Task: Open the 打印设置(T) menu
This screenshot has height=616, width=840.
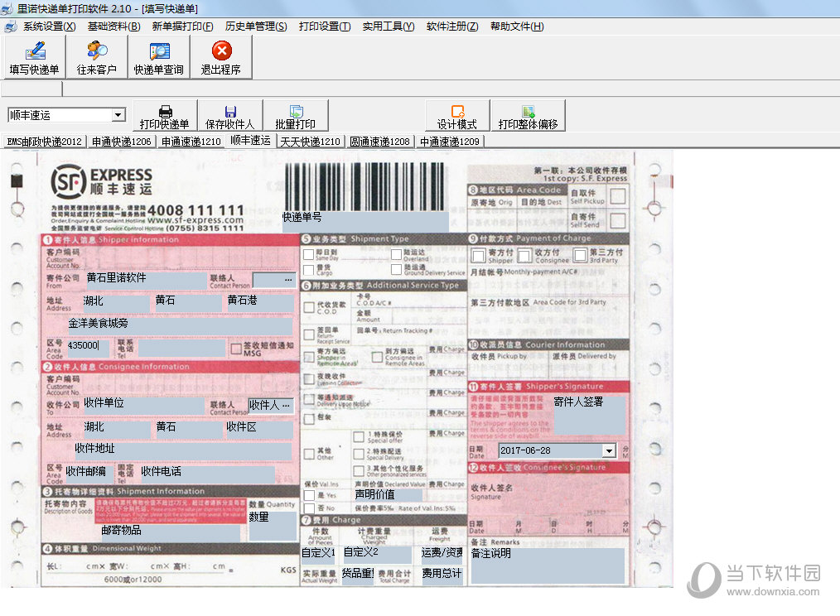Action: point(325,26)
